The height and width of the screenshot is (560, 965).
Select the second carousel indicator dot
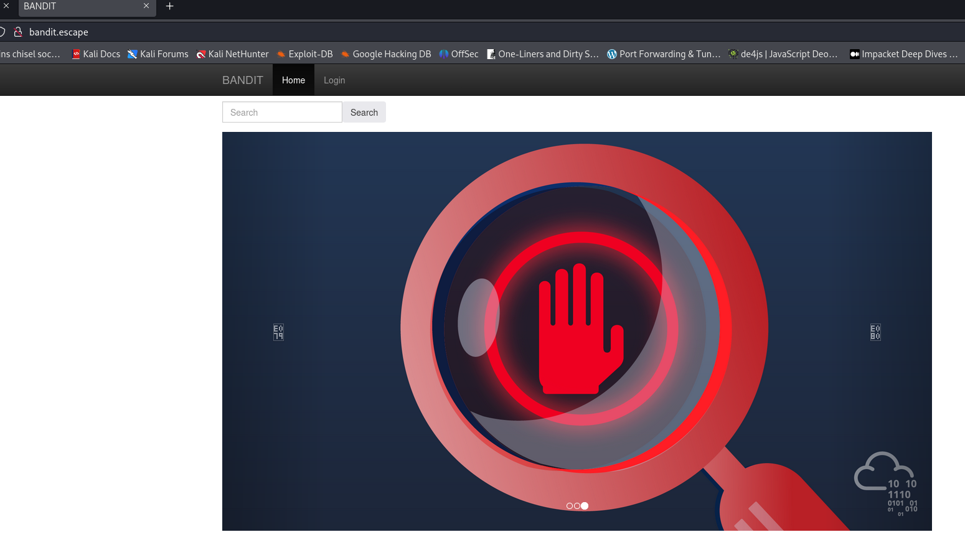click(x=577, y=506)
